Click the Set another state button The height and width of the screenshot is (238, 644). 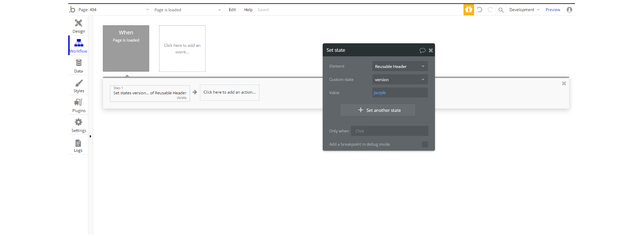[378, 110]
